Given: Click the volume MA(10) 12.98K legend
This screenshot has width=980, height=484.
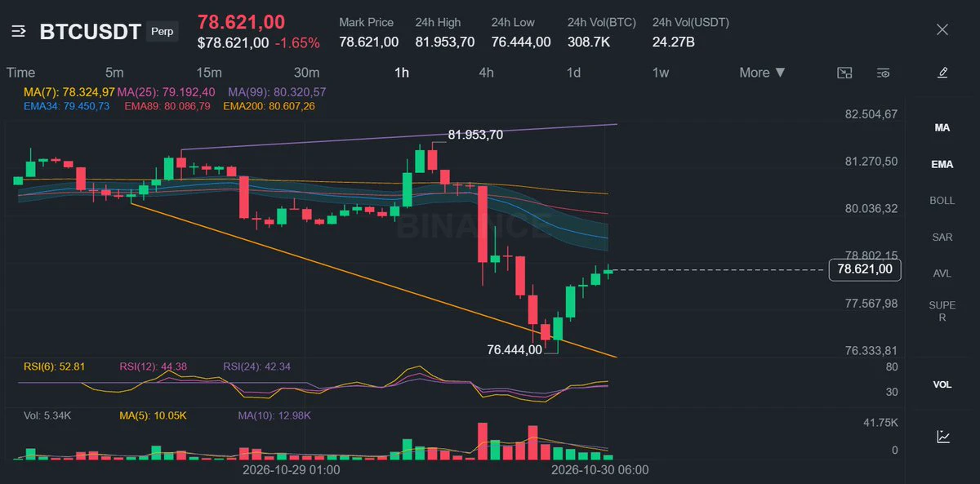Looking at the screenshot, I should click(x=273, y=415).
